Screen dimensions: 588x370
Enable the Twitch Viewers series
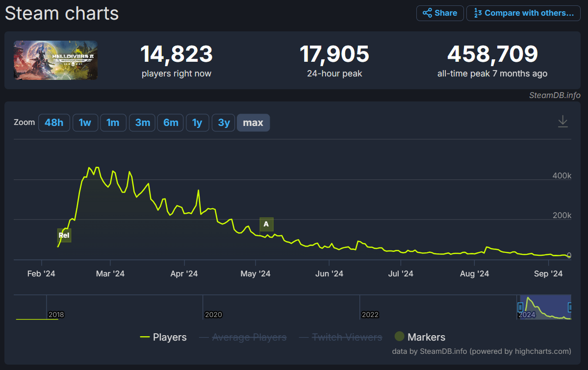tap(340, 337)
